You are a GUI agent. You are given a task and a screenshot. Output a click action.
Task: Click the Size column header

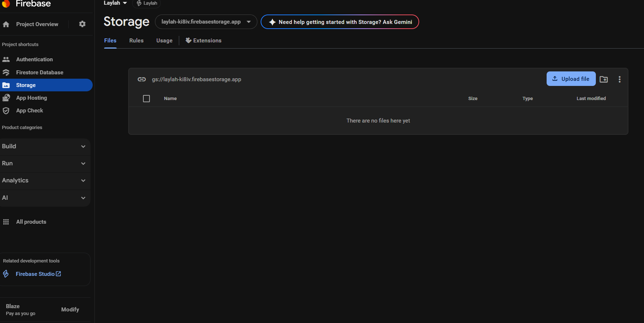point(473,99)
